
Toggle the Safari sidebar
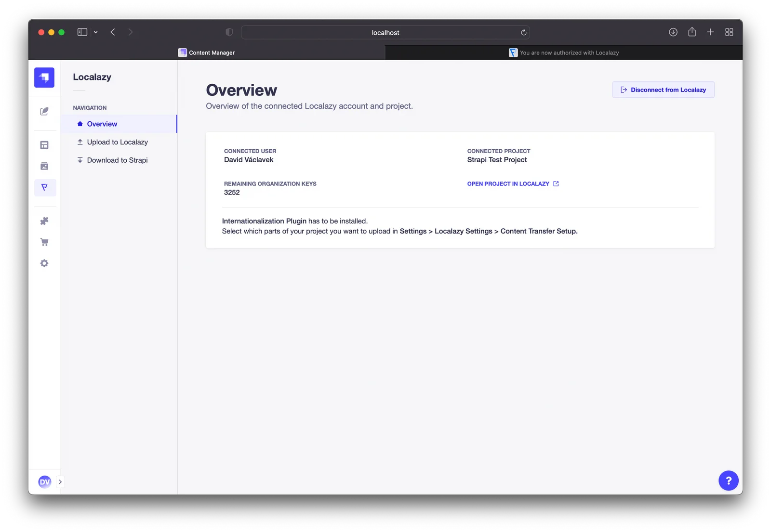82,32
